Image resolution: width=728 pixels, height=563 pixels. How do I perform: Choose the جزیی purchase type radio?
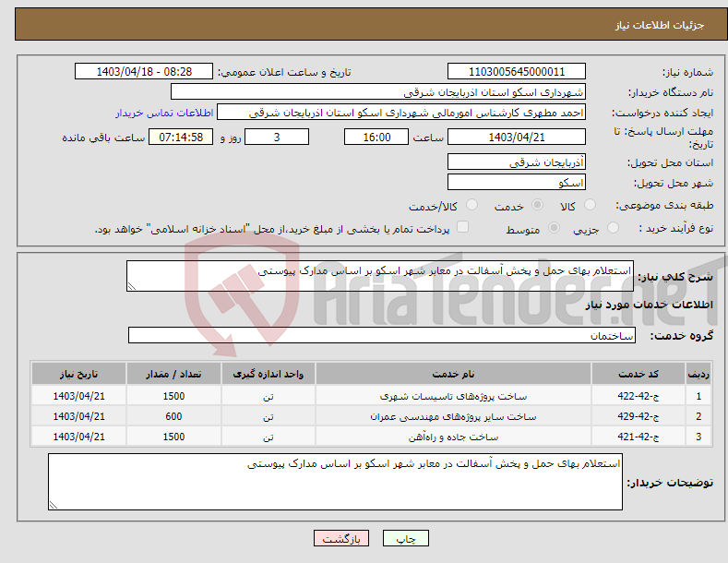[613, 228]
